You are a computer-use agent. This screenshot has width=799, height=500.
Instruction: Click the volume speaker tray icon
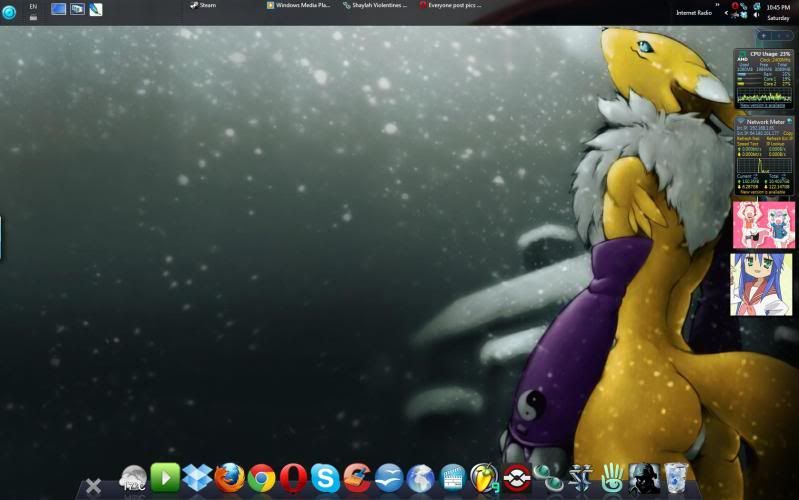pyautogui.click(x=756, y=15)
